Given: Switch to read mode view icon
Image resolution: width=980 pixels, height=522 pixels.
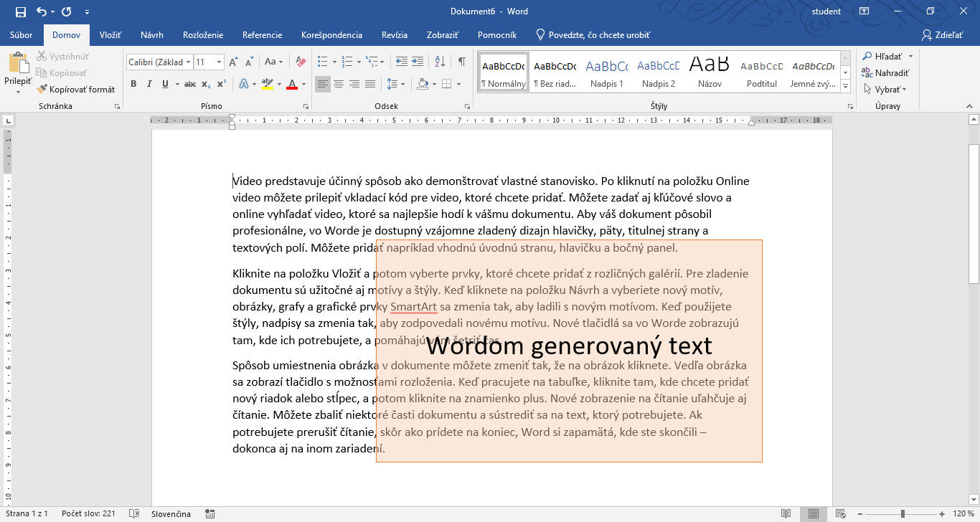Looking at the screenshot, I should pos(787,514).
